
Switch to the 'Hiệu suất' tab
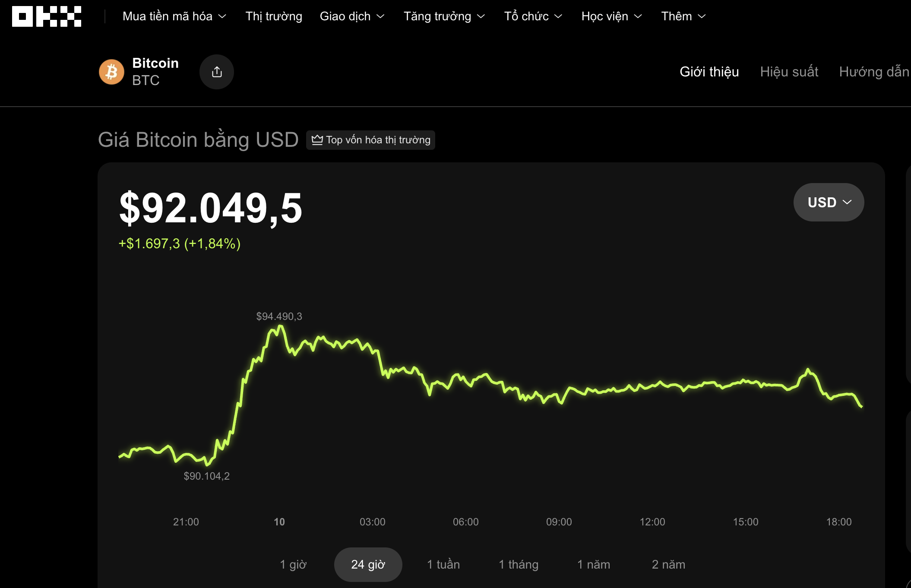pos(789,72)
